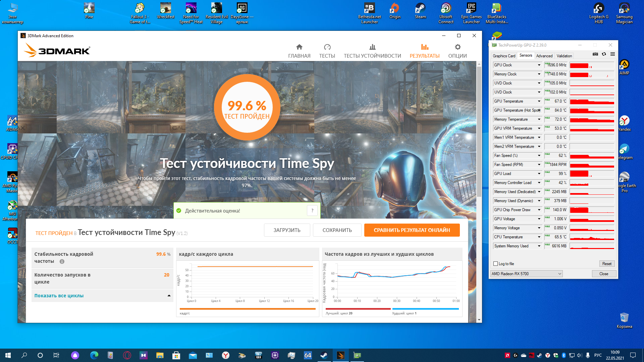Click the Close button in GPU-Z
Image resolution: width=644 pixels, height=362 pixels.
[x=604, y=274]
